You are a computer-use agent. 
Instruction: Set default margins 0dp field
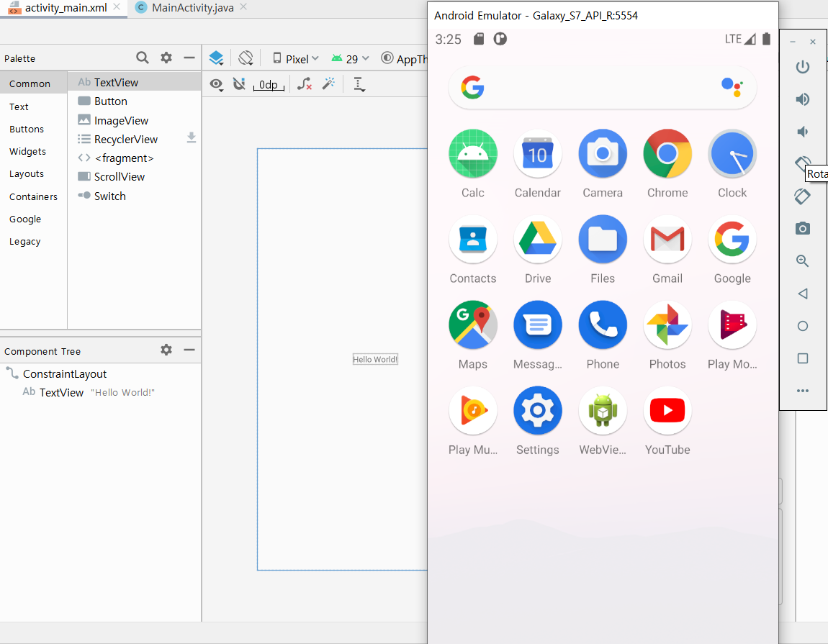[269, 84]
